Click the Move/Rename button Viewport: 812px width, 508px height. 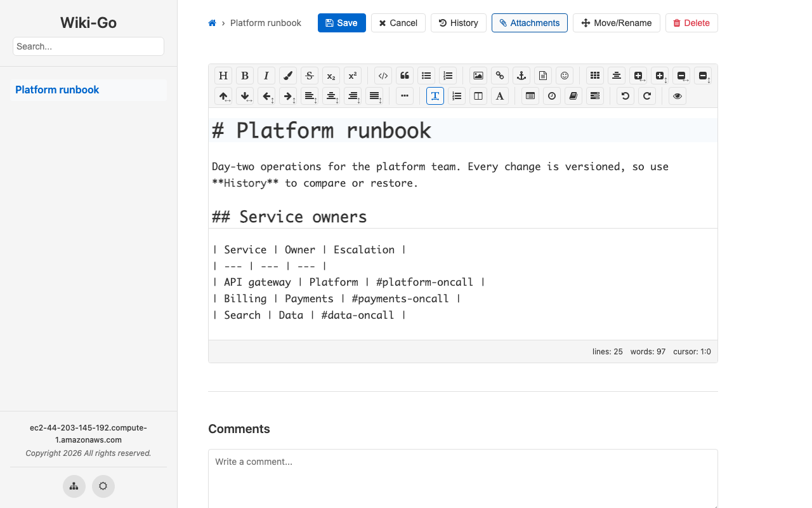617,23
